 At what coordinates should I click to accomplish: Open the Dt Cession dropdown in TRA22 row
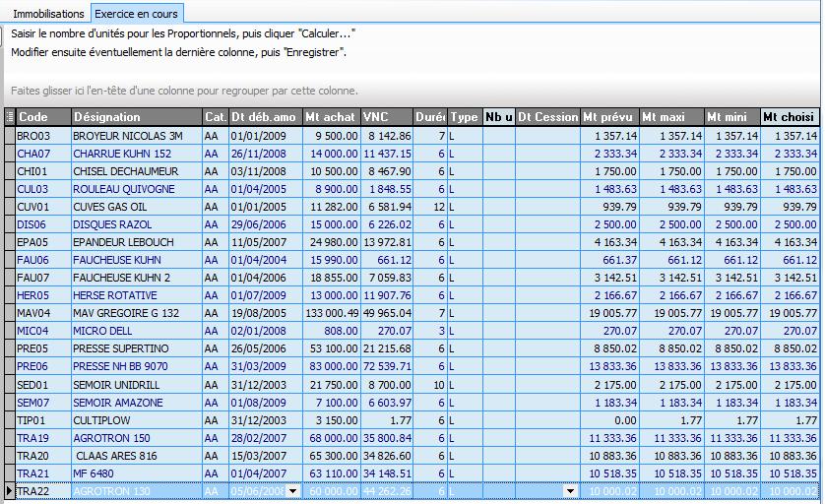(x=570, y=491)
